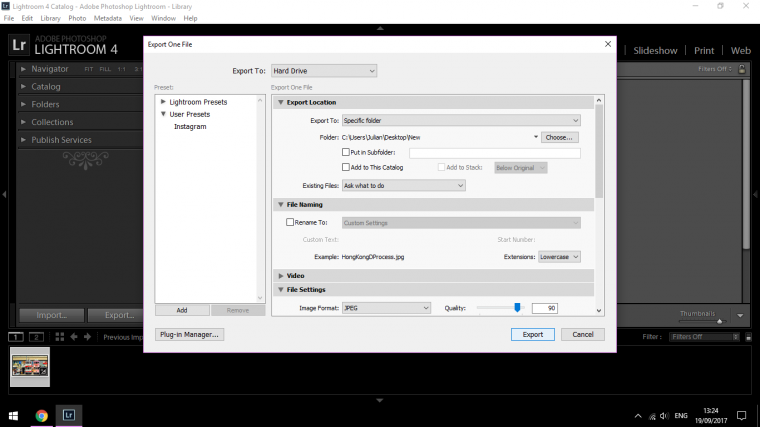This screenshot has height=427, width=760.
Task: Open the Extensions Lowercase dropdown
Action: 559,257
